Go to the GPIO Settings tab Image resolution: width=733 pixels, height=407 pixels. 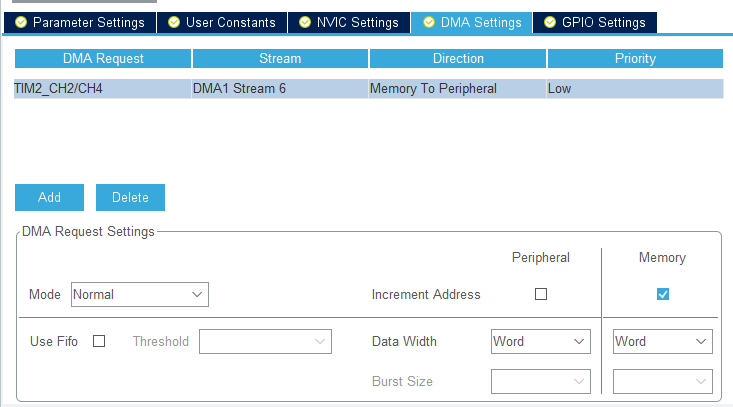[x=595, y=22]
